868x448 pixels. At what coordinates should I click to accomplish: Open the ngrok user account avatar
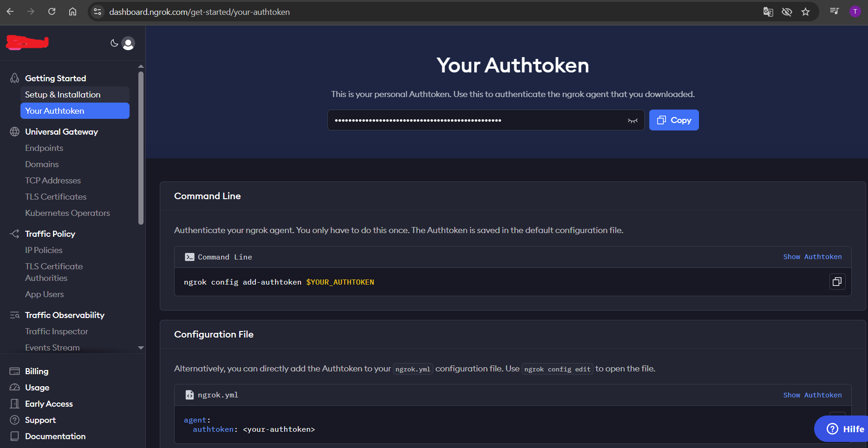click(128, 43)
